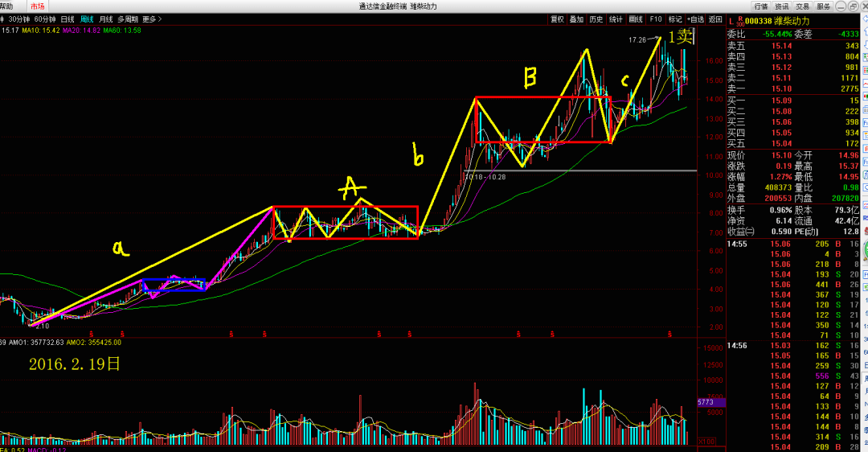Open the 交易 trading section

802,6
